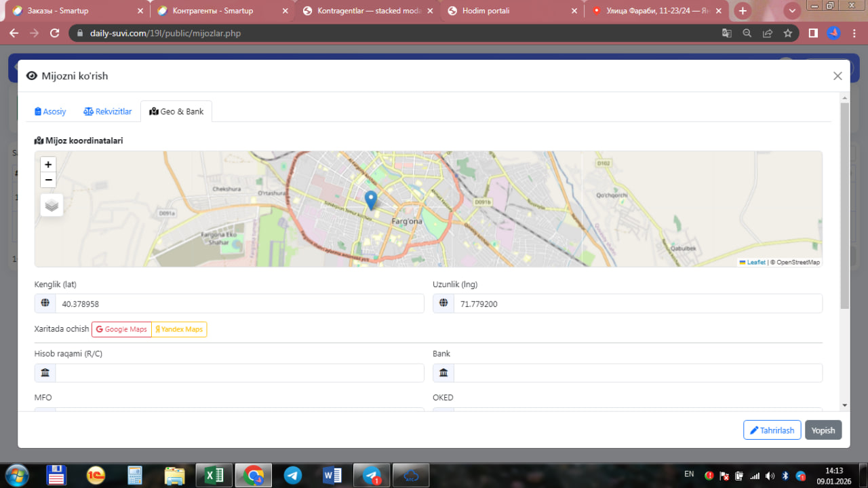868x488 pixels.
Task: Click the blue map location marker
Action: tap(370, 200)
